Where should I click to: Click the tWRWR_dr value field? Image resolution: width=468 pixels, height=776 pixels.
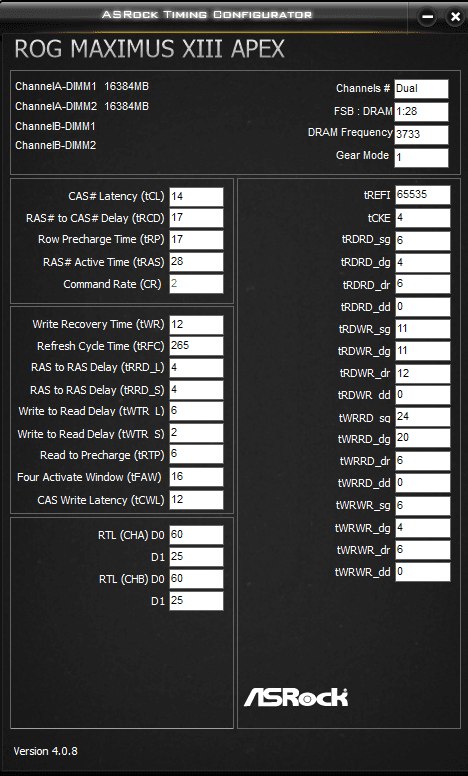pyautogui.click(x=423, y=550)
